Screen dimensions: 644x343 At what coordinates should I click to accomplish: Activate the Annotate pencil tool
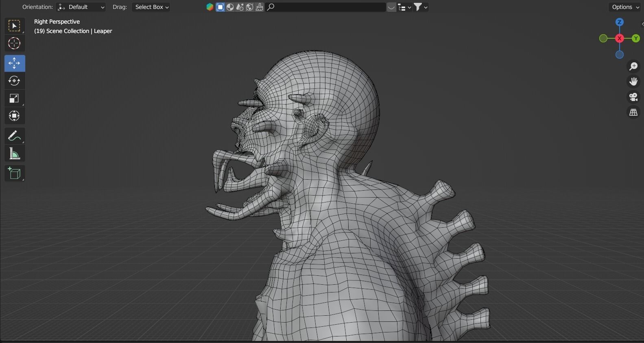click(14, 136)
